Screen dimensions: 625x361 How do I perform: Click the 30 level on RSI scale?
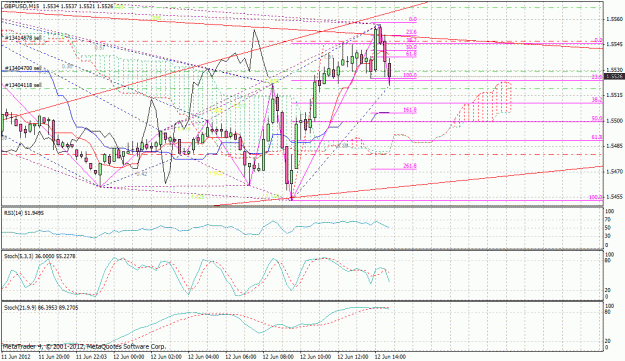(608, 236)
